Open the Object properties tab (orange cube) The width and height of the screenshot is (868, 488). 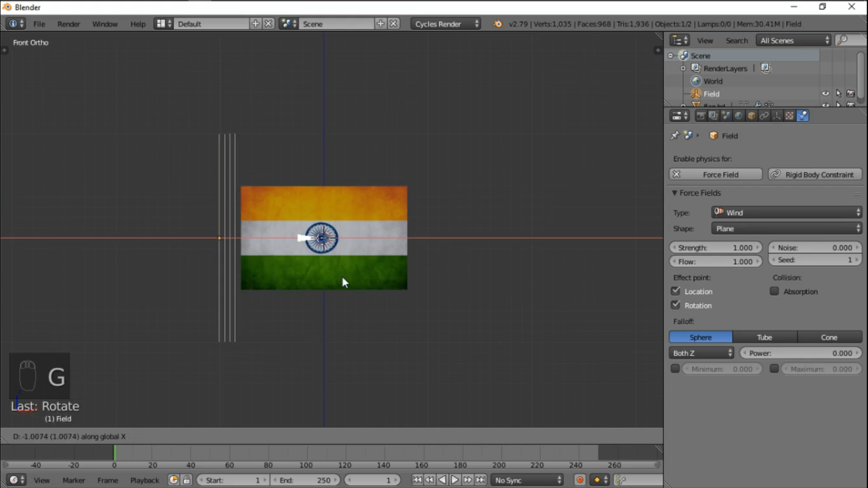751,116
